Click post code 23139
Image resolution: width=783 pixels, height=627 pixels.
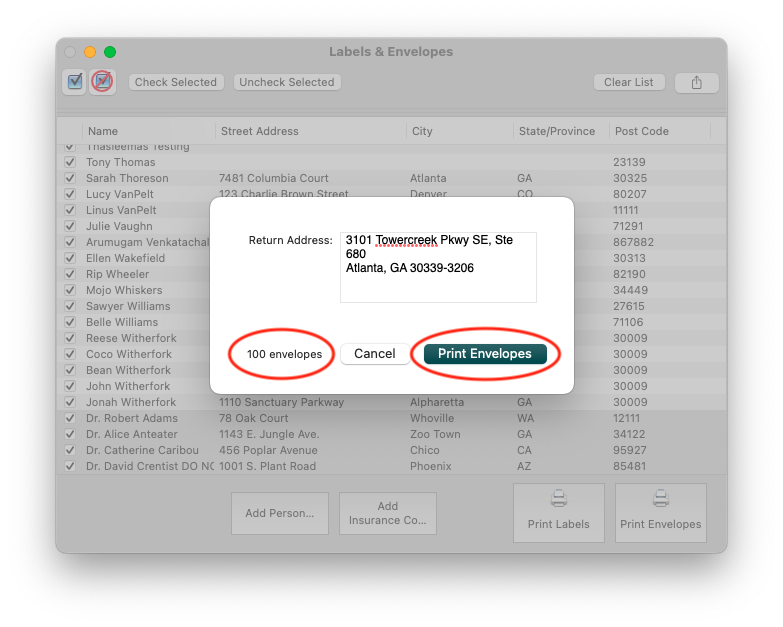point(629,162)
